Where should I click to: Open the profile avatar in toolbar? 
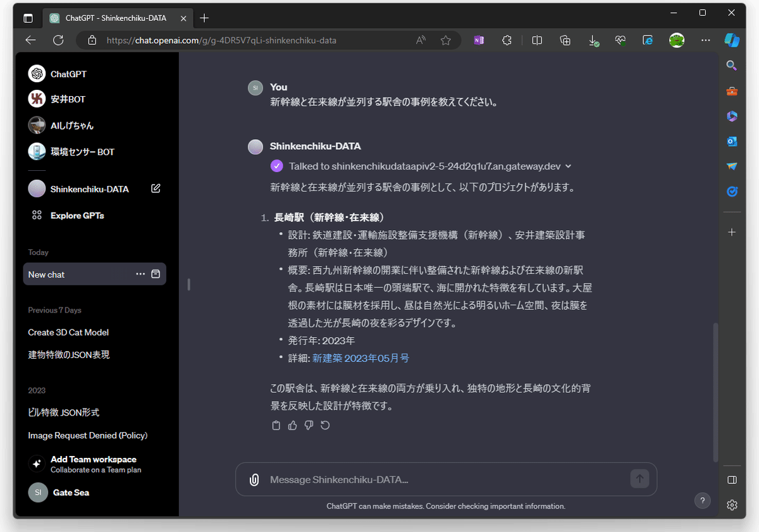[x=677, y=40]
